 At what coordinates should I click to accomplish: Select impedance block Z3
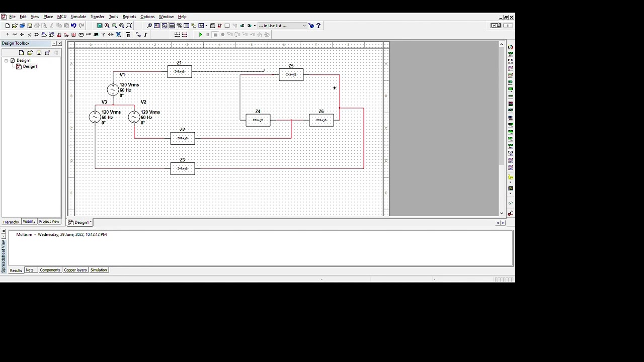(183, 168)
